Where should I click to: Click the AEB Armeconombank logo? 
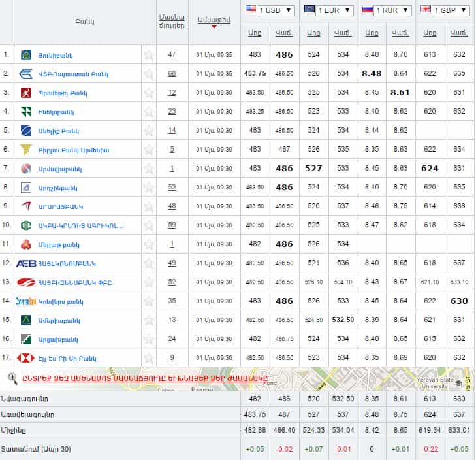(26, 263)
